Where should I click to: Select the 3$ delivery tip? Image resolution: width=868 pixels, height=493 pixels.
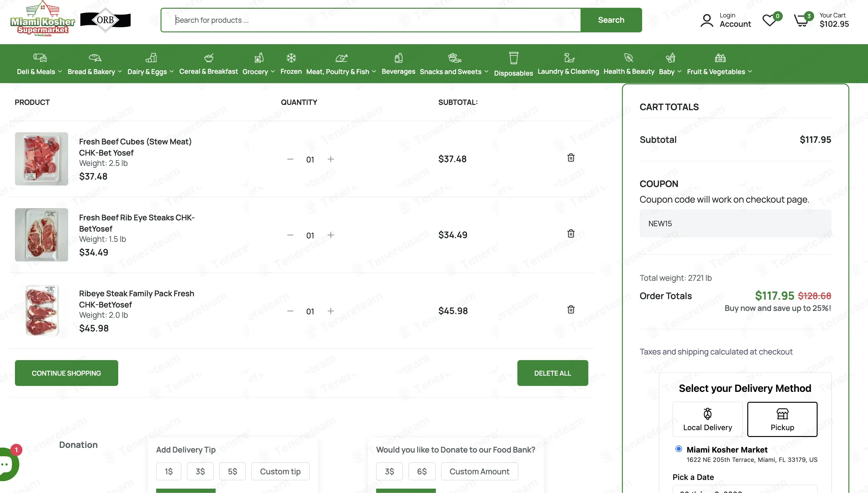click(x=200, y=471)
